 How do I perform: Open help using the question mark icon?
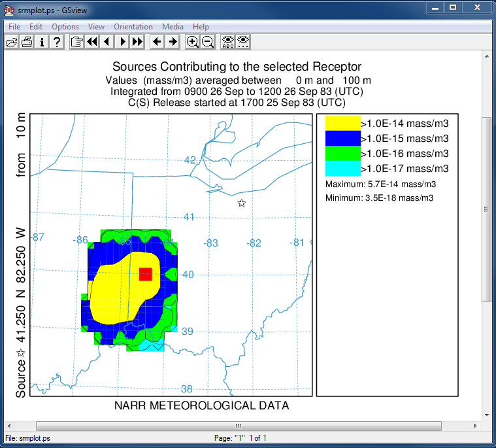point(57,42)
